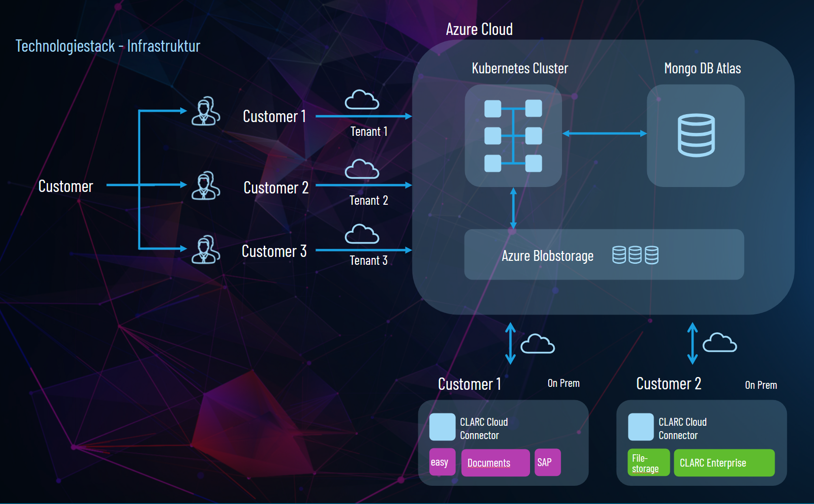Click the cloud icon above Tenant 2
Image resolution: width=814 pixels, height=504 pixels.
tap(362, 169)
